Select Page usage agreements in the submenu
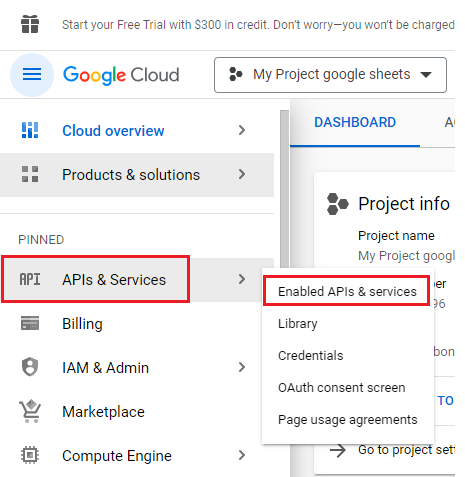The height and width of the screenshot is (477, 465). coord(348,420)
